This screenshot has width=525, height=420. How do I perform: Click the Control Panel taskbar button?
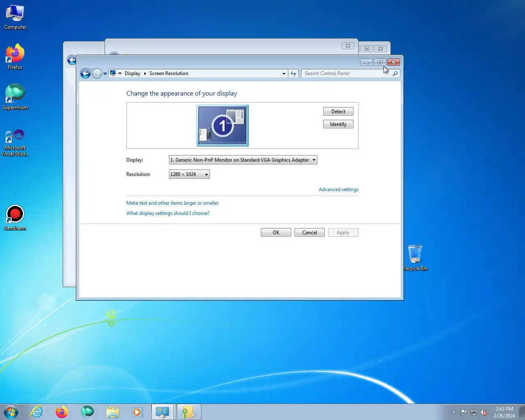[163, 412]
